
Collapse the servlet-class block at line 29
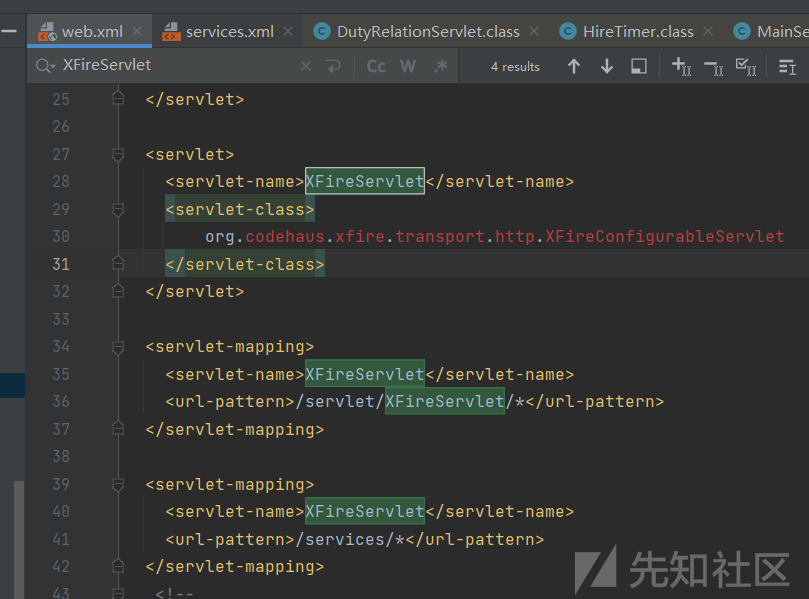pos(118,209)
